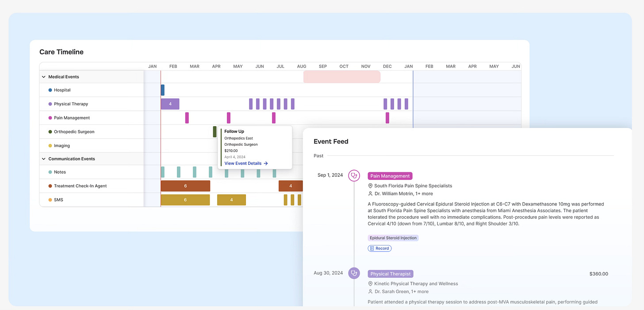Screen dimensions: 644x310
Task: Click the stethoscope icon for Aug 30, 2024 event
Action: (354, 273)
